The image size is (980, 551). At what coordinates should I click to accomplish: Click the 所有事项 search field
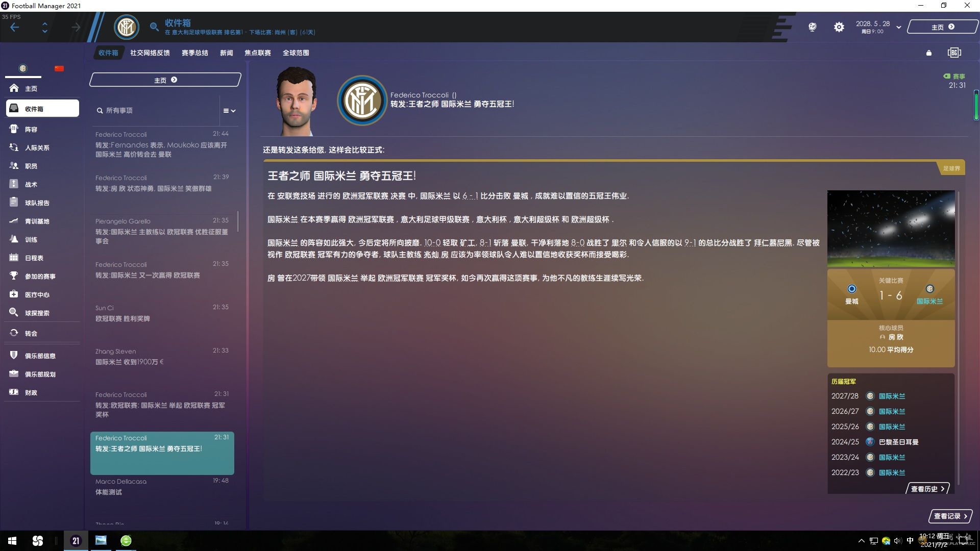tap(156, 110)
